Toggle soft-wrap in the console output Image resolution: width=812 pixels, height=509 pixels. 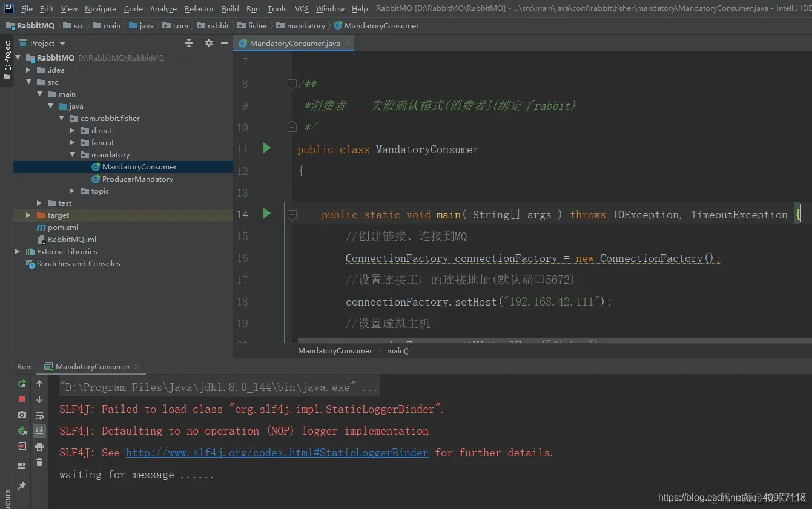(39, 415)
